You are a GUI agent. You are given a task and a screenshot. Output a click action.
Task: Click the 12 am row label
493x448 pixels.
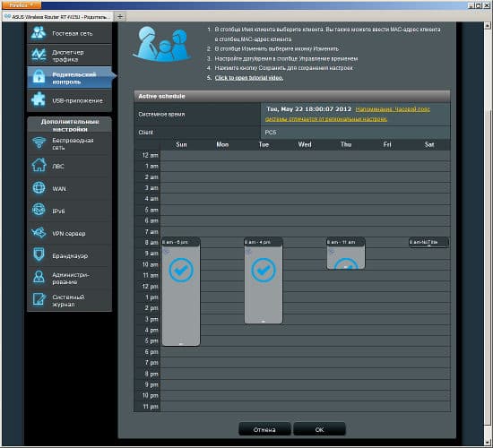coord(150,155)
